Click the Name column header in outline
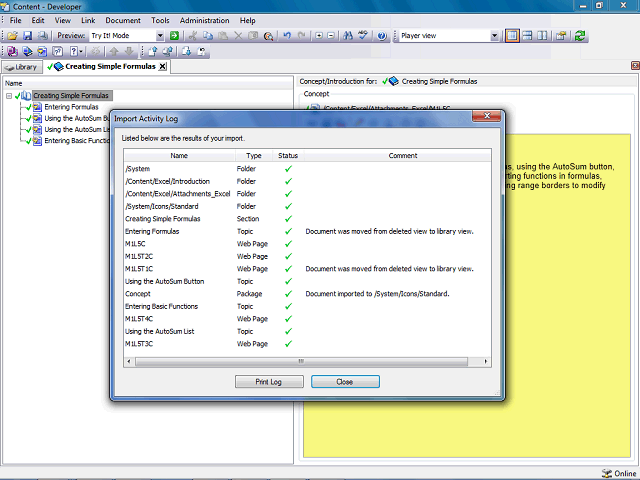 pyautogui.click(x=148, y=83)
